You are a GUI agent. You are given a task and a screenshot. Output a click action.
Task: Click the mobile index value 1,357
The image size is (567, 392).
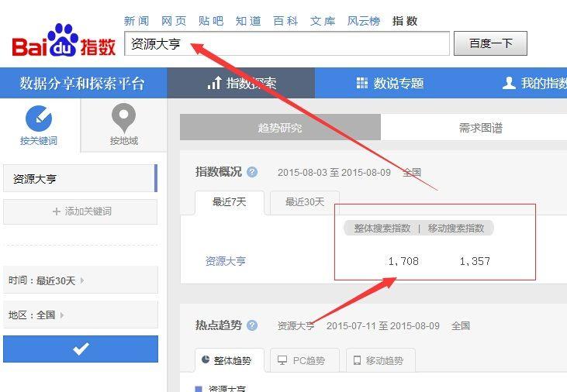coord(475,261)
